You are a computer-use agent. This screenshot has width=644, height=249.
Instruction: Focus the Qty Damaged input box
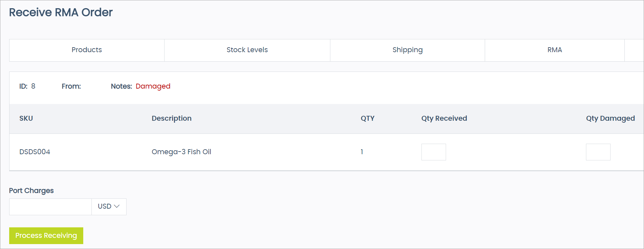click(598, 152)
